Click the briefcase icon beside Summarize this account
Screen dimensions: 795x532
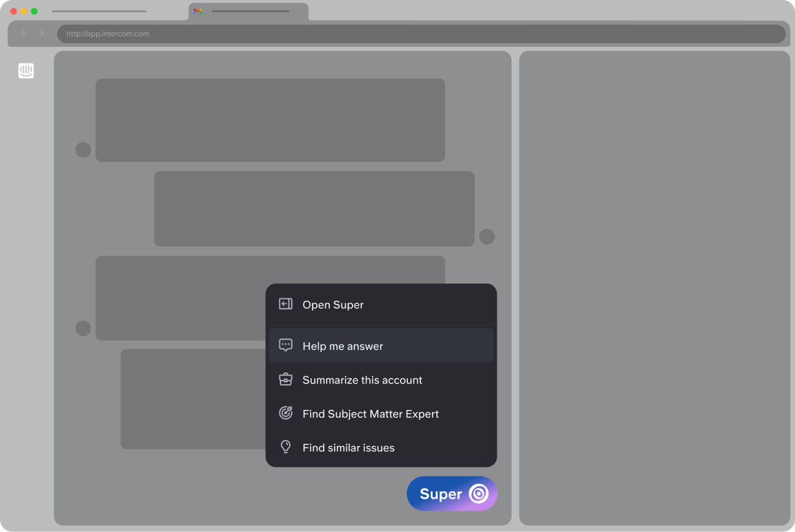[x=285, y=379]
